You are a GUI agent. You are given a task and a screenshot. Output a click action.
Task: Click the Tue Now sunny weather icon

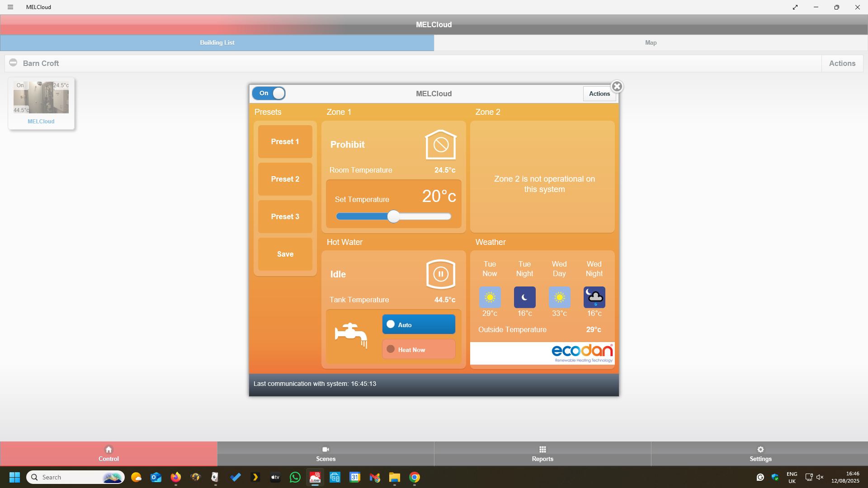(490, 297)
